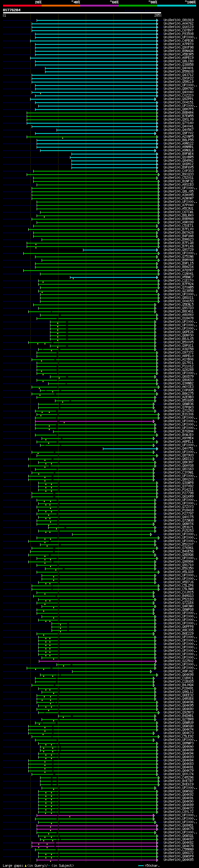Open hit UniRef100_Q9XF98
Viewport: 199px width, 868px height.
click(178, 47)
